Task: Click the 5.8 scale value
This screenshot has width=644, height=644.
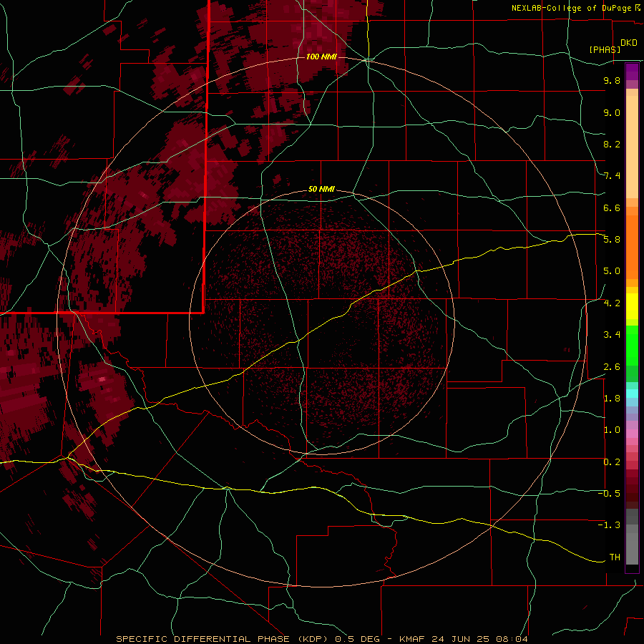Action: click(x=612, y=240)
